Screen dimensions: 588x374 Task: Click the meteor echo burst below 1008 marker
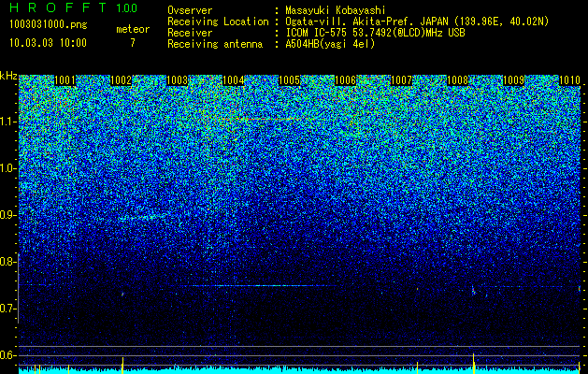point(473,291)
